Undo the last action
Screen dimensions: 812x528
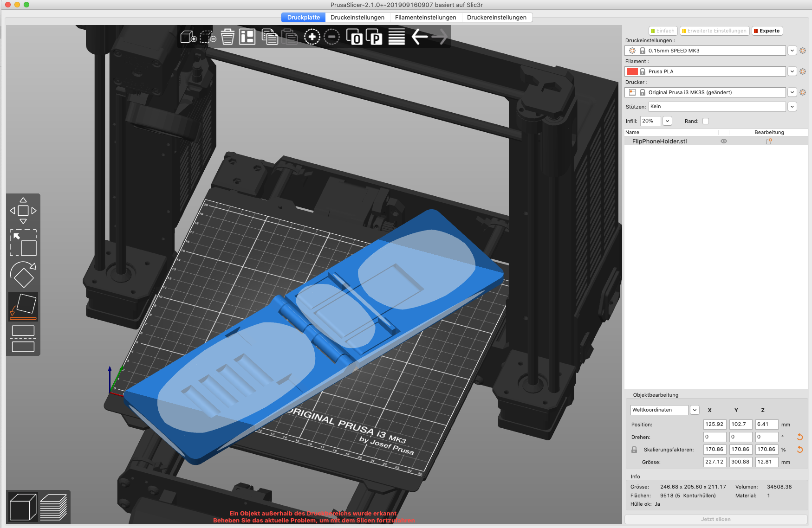[418, 37]
